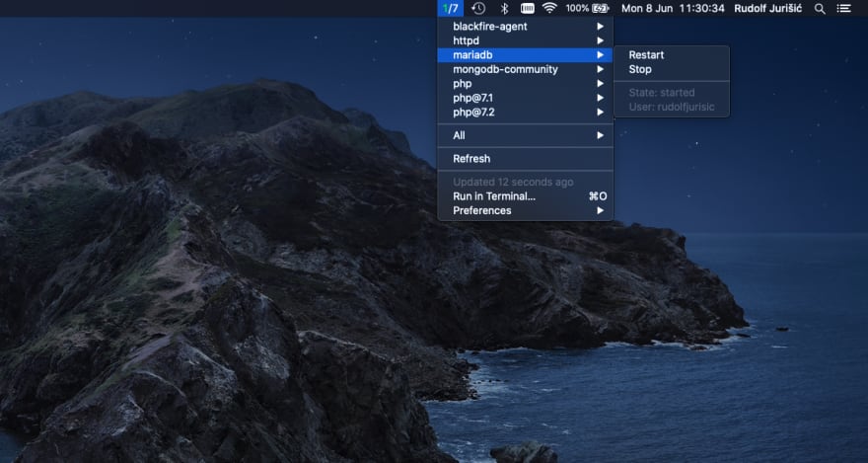Click Stop in the mariadb submenu
Viewport: 868px width, 463px height.
(672, 69)
